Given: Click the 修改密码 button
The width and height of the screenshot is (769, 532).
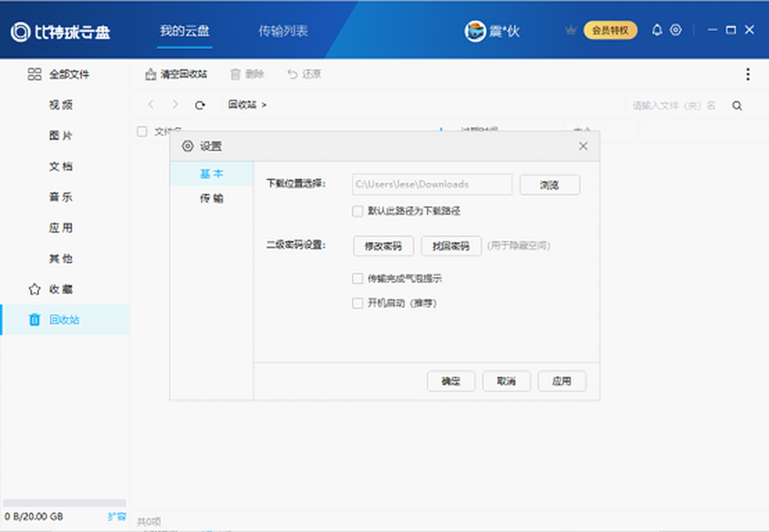Looking at the screenshot, I should point(383,246).
